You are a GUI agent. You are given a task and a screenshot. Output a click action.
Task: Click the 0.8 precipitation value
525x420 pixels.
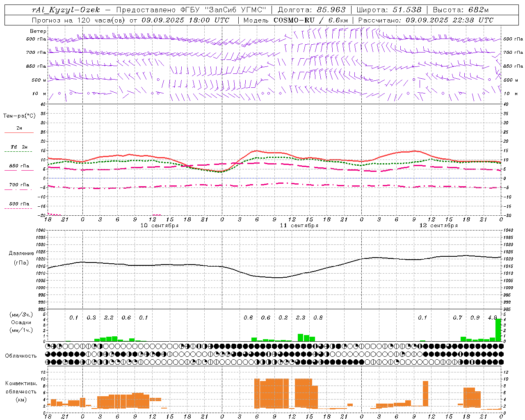[x=318, y=318]
